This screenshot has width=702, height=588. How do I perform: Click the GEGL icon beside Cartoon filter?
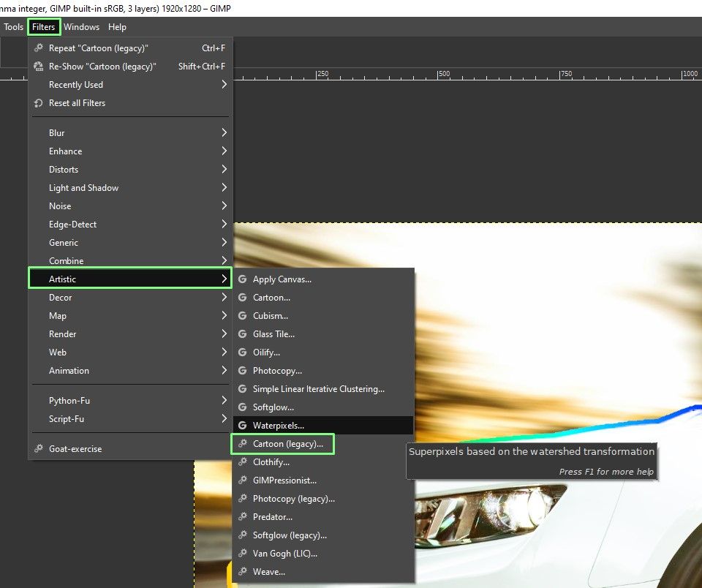(242, 298)
